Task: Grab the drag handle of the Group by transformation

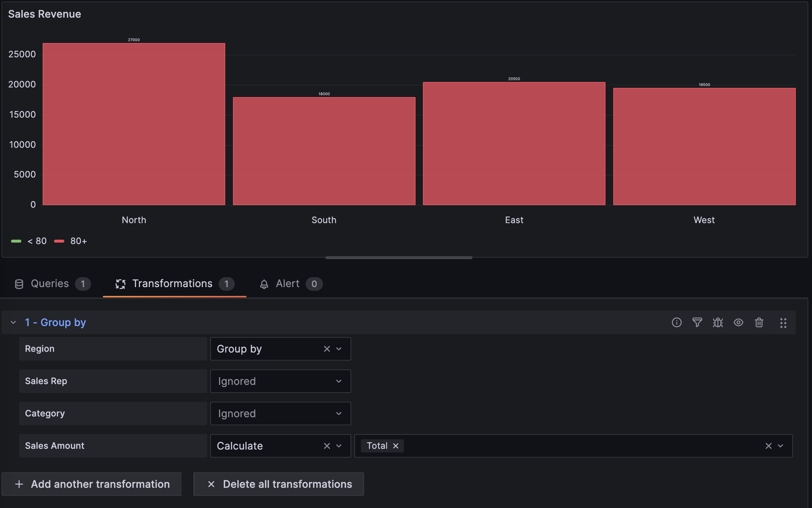Action: point(783,323)
